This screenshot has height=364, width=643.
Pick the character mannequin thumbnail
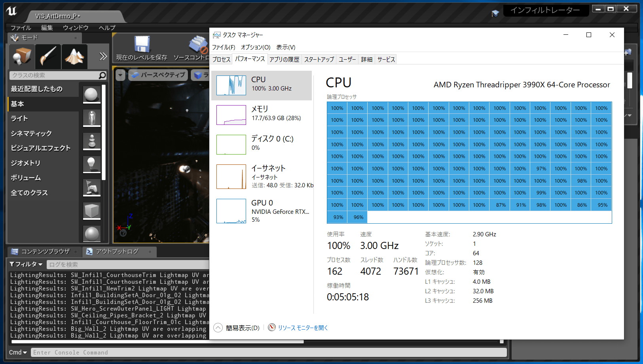click(91, 118)
